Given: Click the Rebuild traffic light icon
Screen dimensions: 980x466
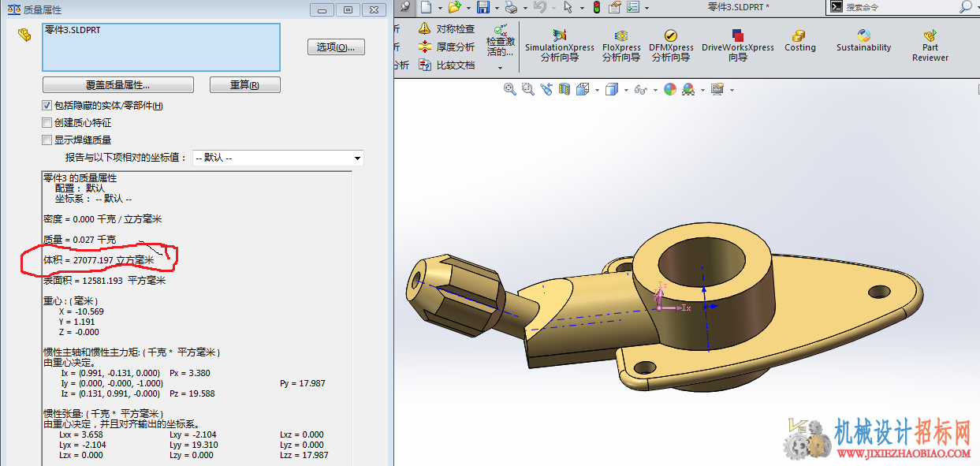Looking at the screenshot, I should 597,7.
